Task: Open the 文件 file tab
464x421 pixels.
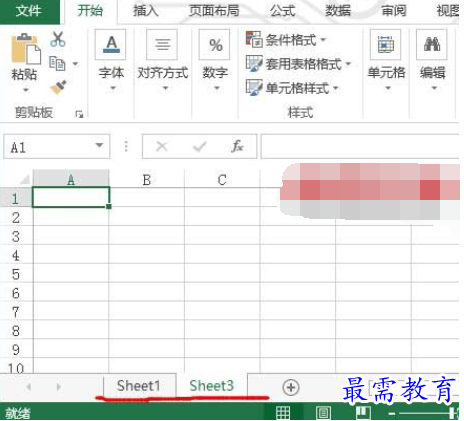Action: coord(29,11)
